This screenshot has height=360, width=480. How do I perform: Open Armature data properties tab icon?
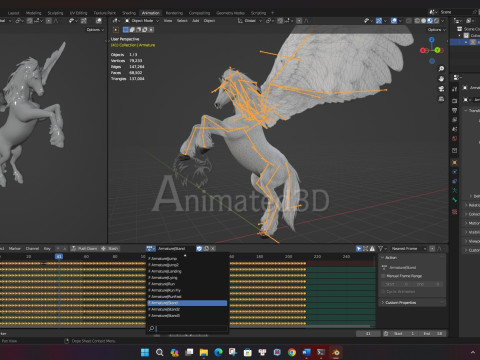coord(455,190)
